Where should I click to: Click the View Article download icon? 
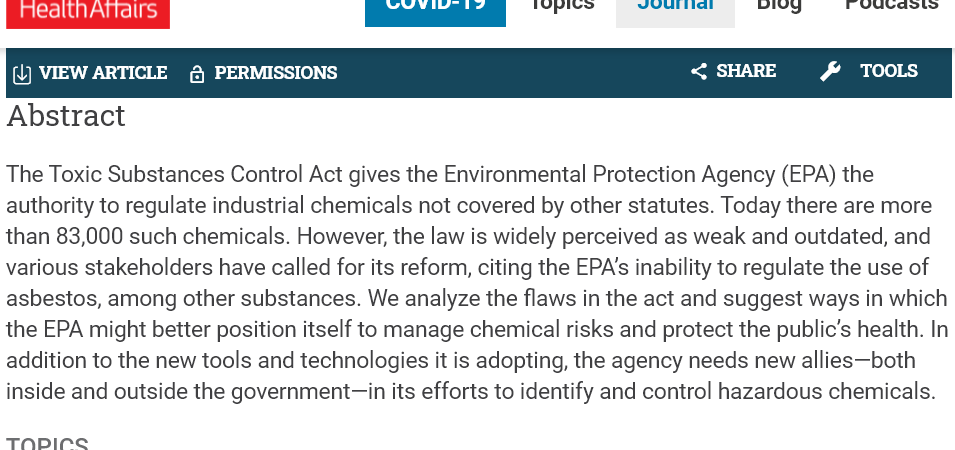[x=22, y=74]
